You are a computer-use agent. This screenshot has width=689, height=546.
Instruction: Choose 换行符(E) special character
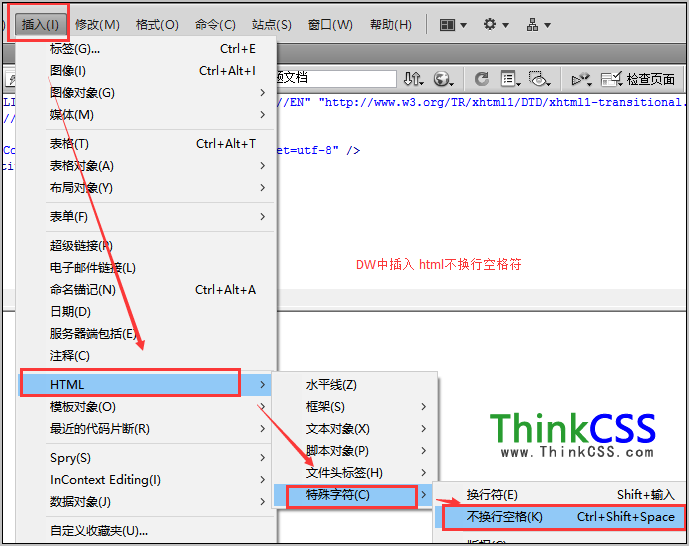pos(560,495)
